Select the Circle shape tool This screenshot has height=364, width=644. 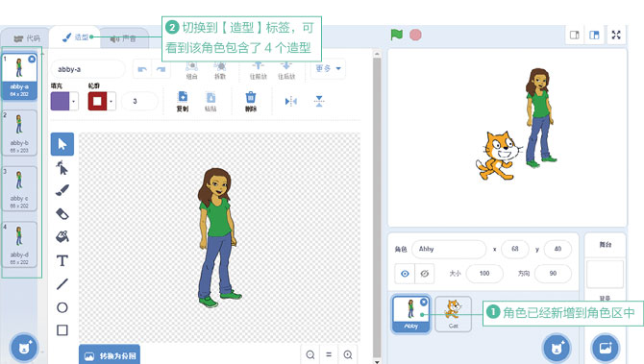point(62,307)
